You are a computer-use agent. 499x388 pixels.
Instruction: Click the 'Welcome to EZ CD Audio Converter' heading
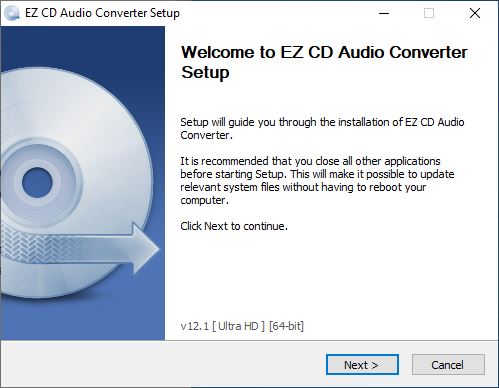coord(324,52)
